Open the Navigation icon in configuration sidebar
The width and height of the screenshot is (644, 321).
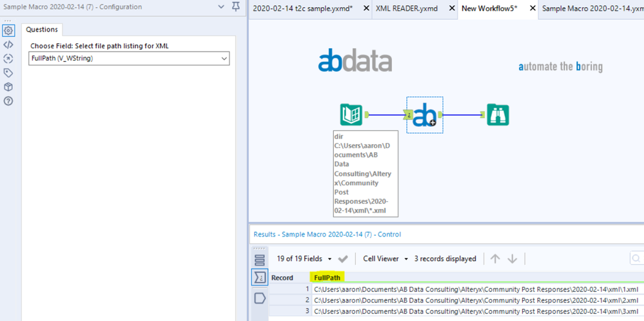8,59
